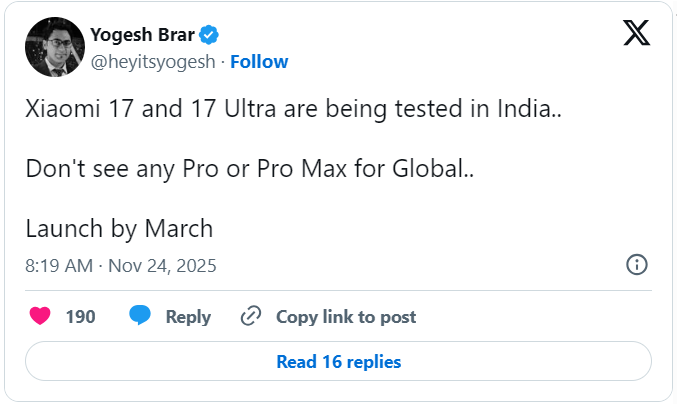This screenshot has height=404, width=677.
Task: Open the @heyitsyogesh handle link
Action: (x=155, y=61)
